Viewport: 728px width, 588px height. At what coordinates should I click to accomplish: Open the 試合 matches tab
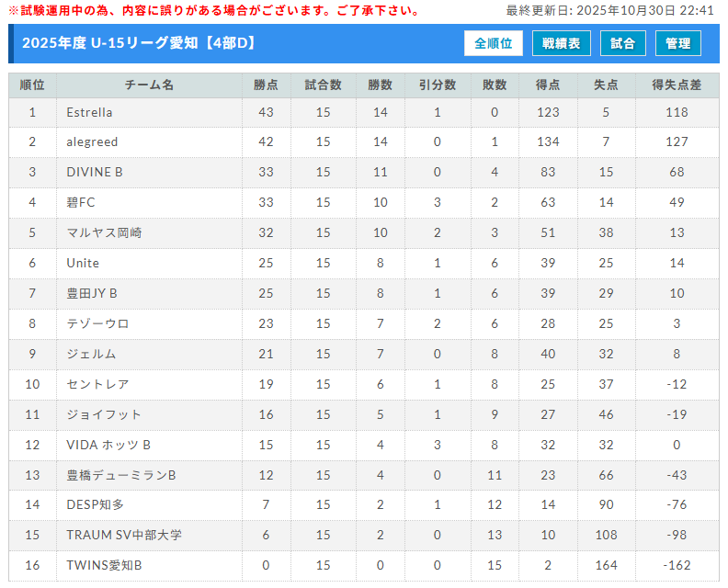pyautogui.click(x=622, y=43)
